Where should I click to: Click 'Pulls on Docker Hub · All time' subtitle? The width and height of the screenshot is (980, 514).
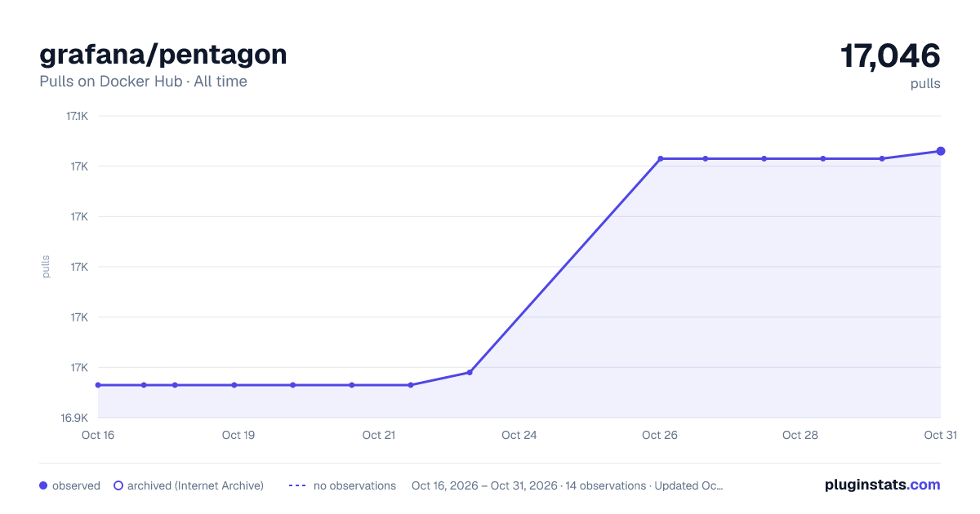(x=143, y=82)
